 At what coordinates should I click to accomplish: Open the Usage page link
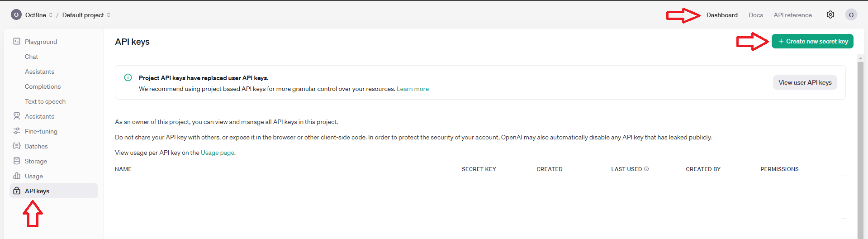217,153
